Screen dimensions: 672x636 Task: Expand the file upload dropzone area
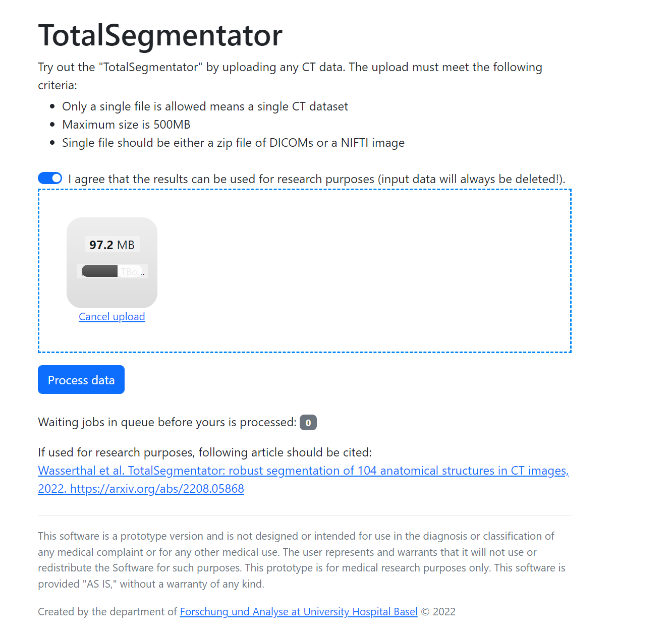(x=353, y=270)
